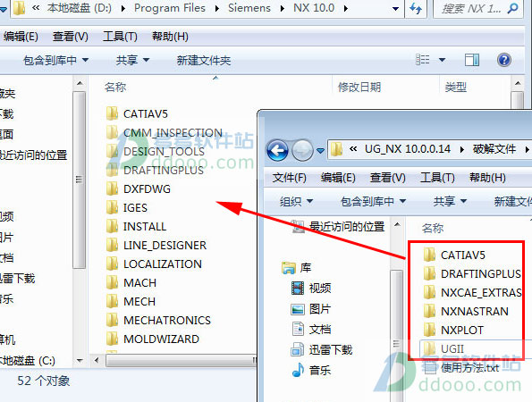The width and height of the screenshot is (532, 402).
Task: Open recent pages dropdown next to forward arrow
Action: tap(320, 150)
